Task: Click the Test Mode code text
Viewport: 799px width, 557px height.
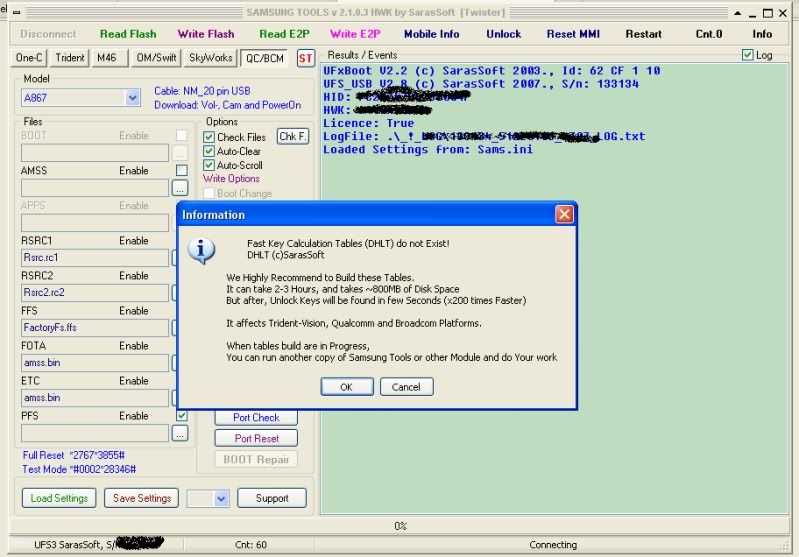Action: (79, 469)
